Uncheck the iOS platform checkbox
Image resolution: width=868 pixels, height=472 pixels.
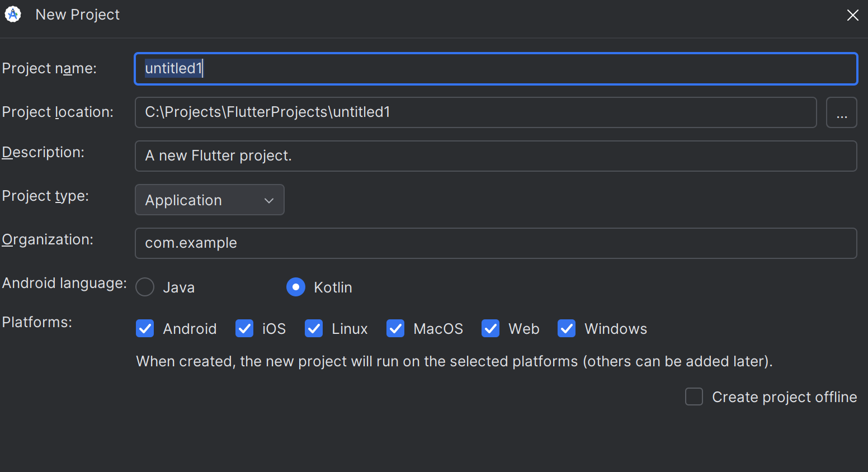[244, 328]
